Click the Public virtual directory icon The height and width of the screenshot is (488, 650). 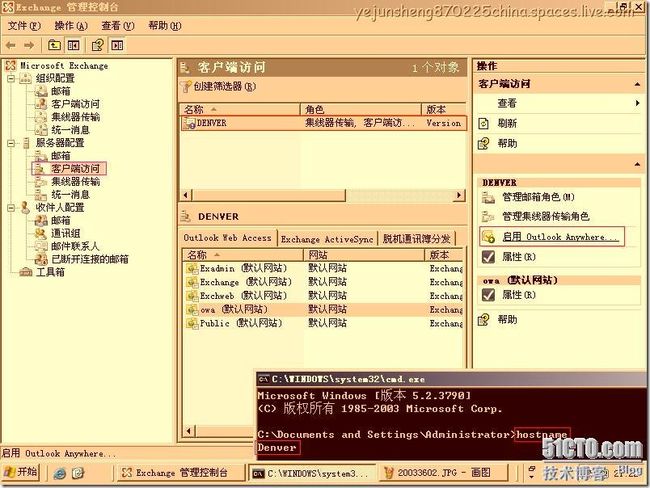pos(192,323)
